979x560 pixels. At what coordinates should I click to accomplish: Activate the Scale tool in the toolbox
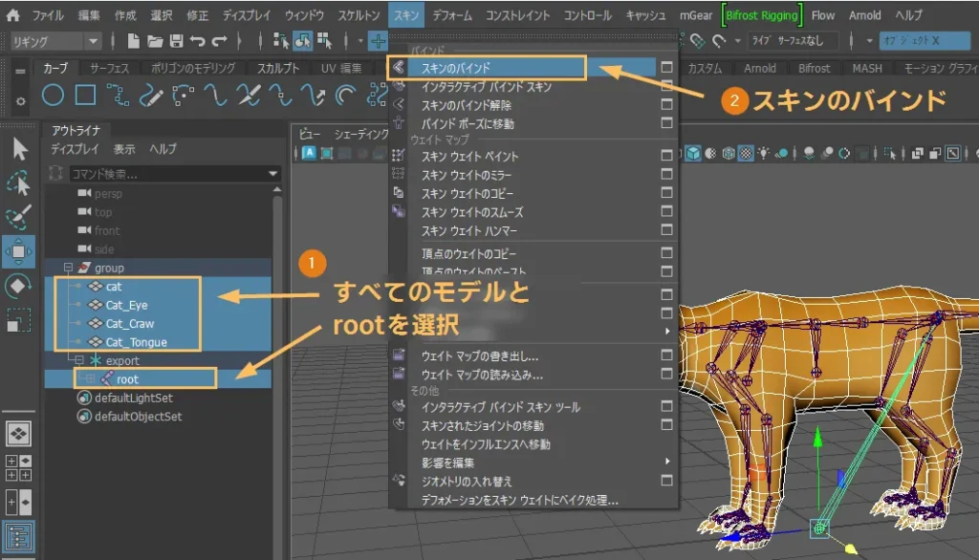(19, 321)
